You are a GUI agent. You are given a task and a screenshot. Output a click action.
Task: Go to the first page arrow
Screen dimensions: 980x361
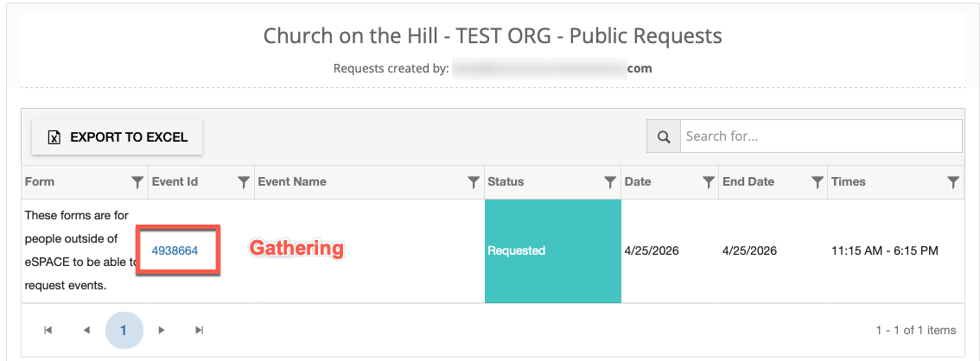click(48, 330)
